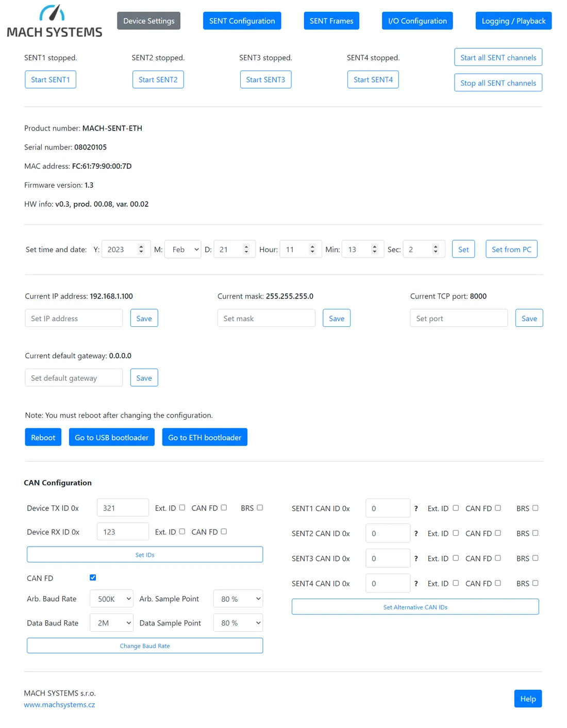Enable CAN FD for Device RX ID
Screen dimensions: 567x728
coord(224,532)
